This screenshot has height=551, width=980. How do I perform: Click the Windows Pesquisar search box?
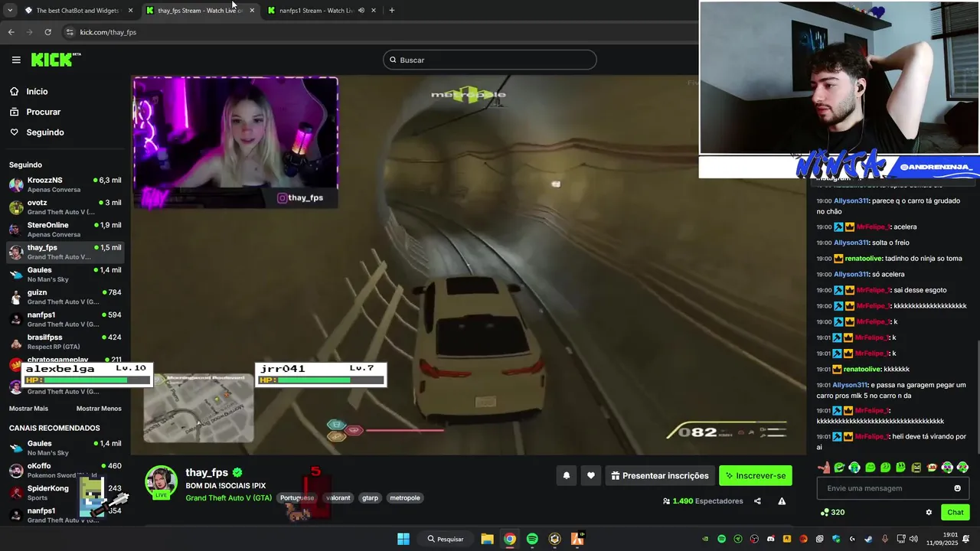tap(446, 539)
